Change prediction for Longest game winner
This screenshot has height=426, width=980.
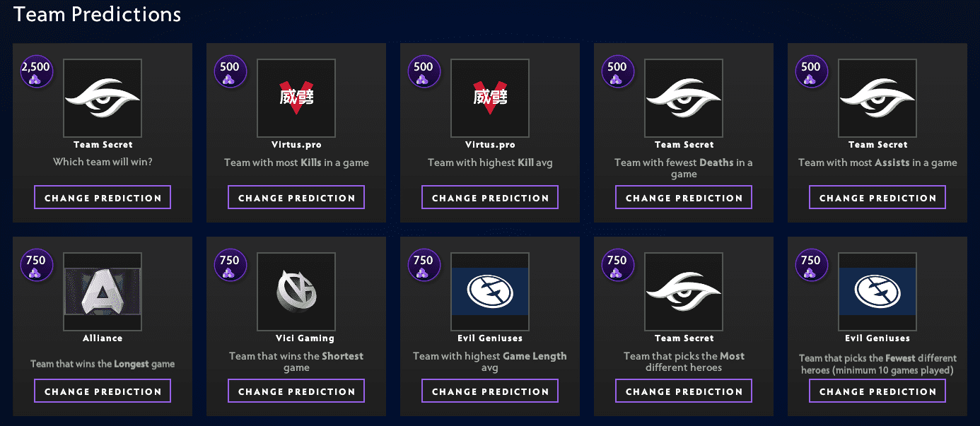coord(103,391)
